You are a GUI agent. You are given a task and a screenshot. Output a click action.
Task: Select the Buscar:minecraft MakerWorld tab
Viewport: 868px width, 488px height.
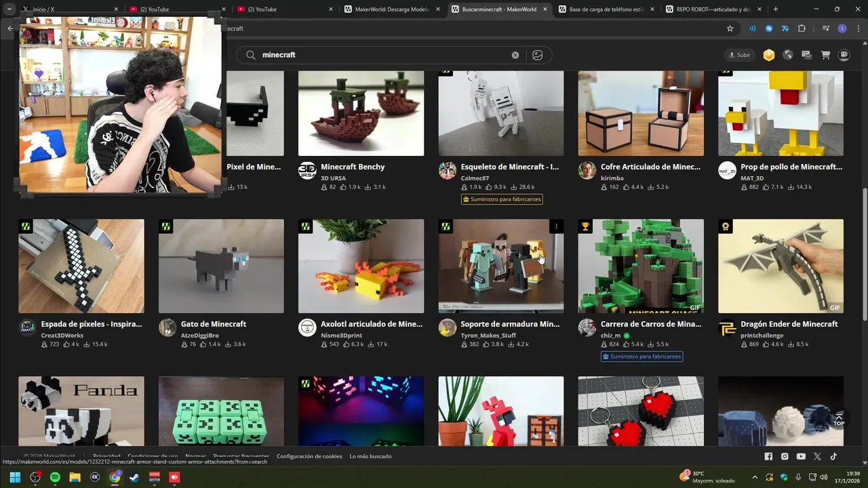click(499, 9)
